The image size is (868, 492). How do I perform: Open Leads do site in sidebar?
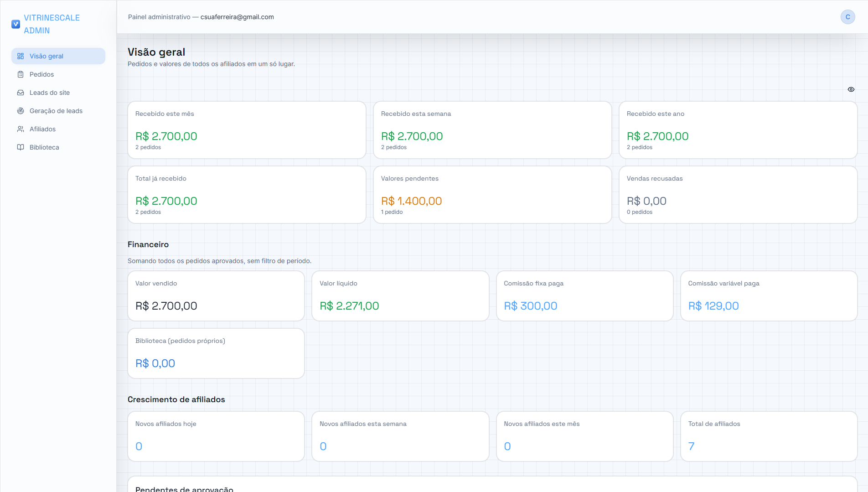[58, 93]
